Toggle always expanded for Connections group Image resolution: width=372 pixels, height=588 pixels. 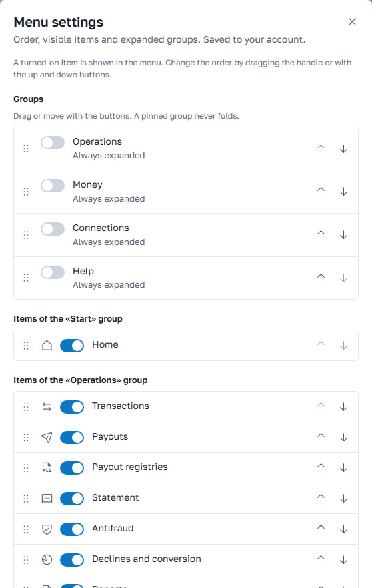[x=53, y=229]
